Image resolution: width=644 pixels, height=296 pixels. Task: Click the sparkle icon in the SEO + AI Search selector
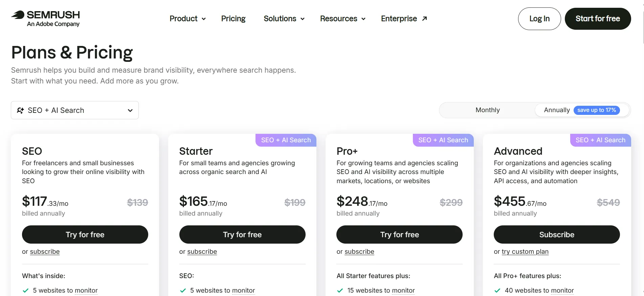20,110
